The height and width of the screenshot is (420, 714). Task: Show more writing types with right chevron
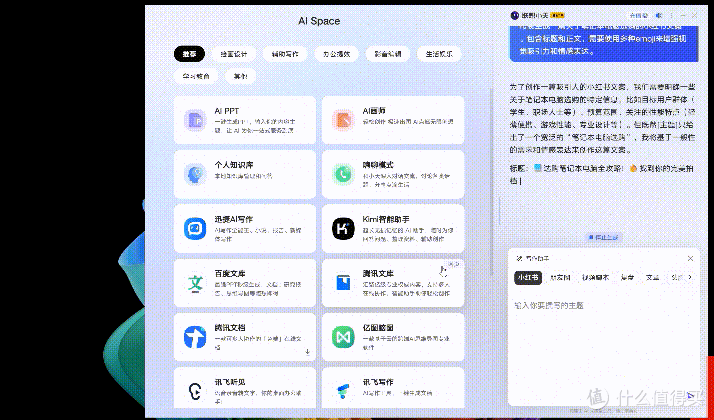click(x=690, y=277)
